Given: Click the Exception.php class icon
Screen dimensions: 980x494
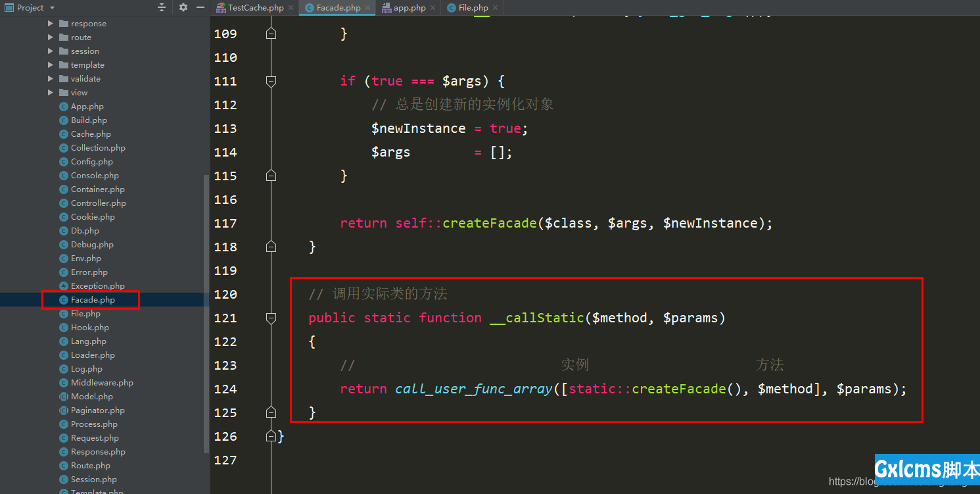Looking at the screenshot, I should (64, 286).
